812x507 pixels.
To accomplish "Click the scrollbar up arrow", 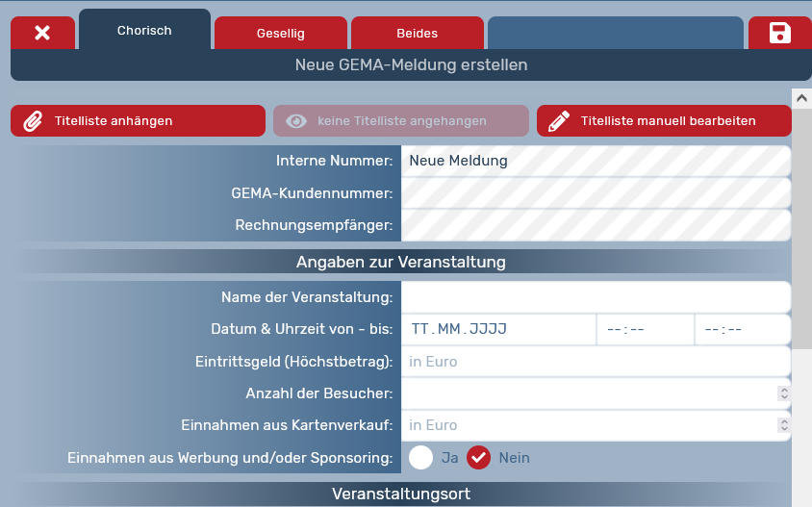I will [x=801, y=97].
